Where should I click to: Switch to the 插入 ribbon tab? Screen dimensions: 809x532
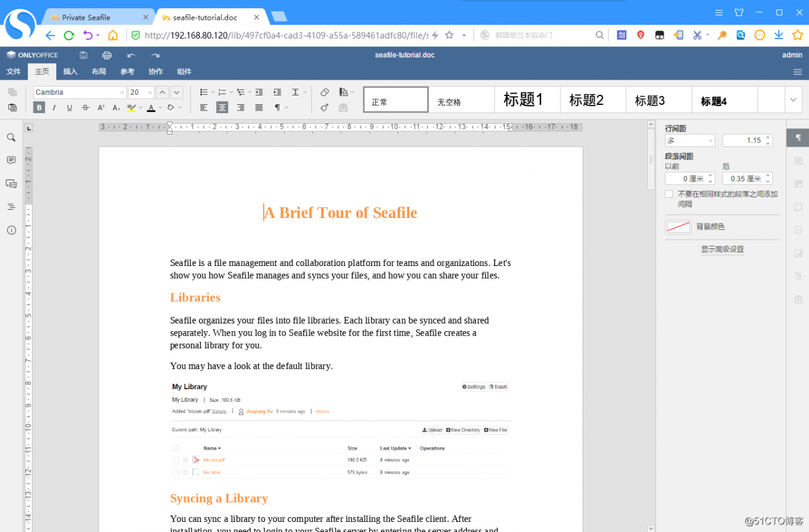[x=70, y=71]
